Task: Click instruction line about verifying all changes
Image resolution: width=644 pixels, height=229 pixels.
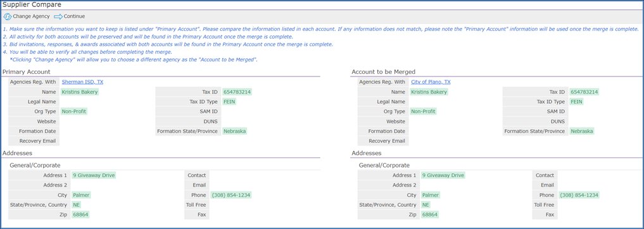Action: (87, 52)
